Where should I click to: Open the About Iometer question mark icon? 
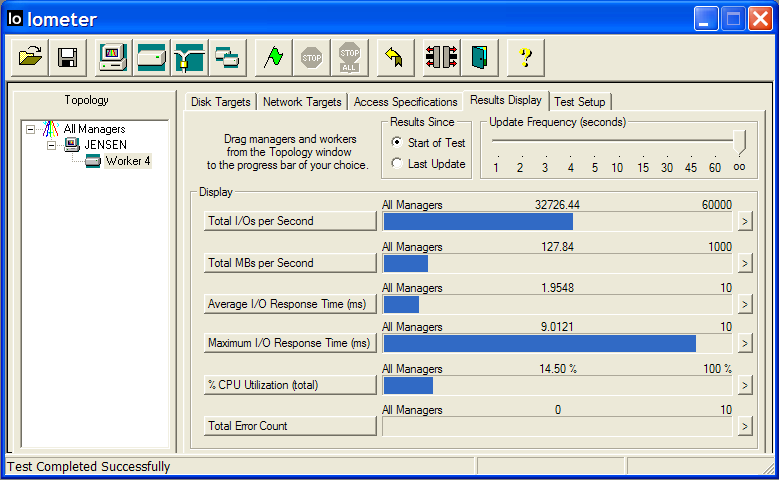(x=525, y=58)
